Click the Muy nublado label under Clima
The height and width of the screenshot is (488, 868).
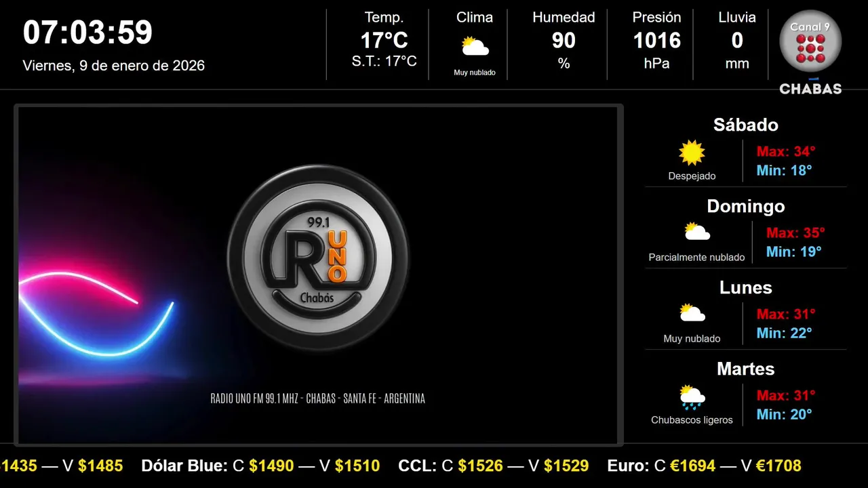tap(475, 73)
